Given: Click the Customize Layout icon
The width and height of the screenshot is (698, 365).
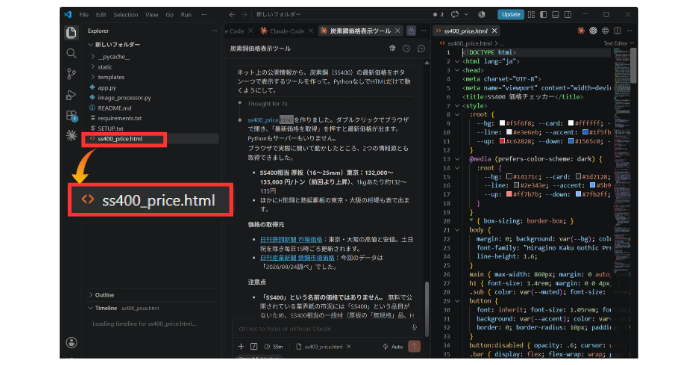Looking at the screenshot, I should (x=531, y=15).
